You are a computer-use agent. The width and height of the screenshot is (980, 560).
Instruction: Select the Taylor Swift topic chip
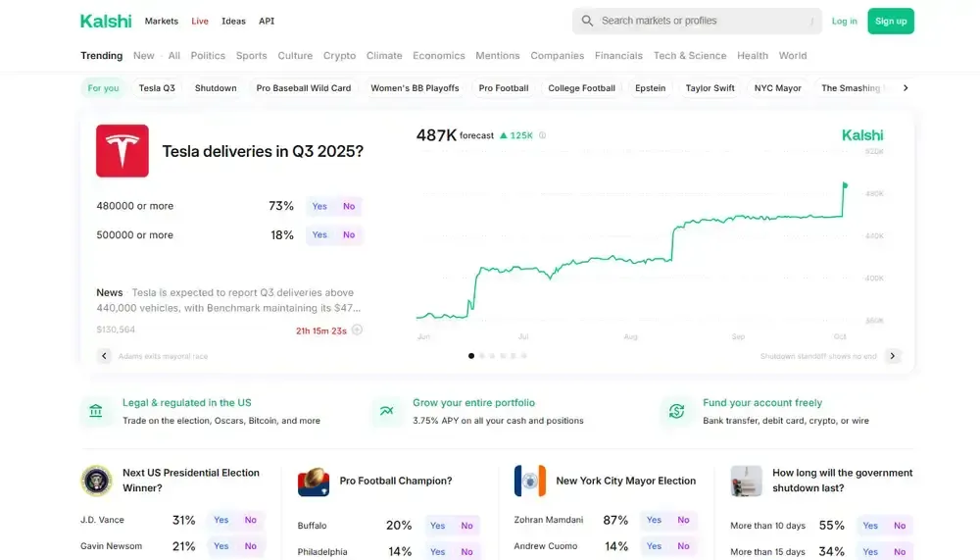point(710,88)
